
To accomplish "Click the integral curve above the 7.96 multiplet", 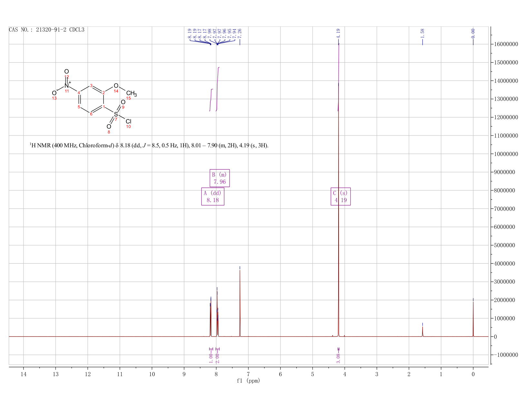I will point(218,89).
